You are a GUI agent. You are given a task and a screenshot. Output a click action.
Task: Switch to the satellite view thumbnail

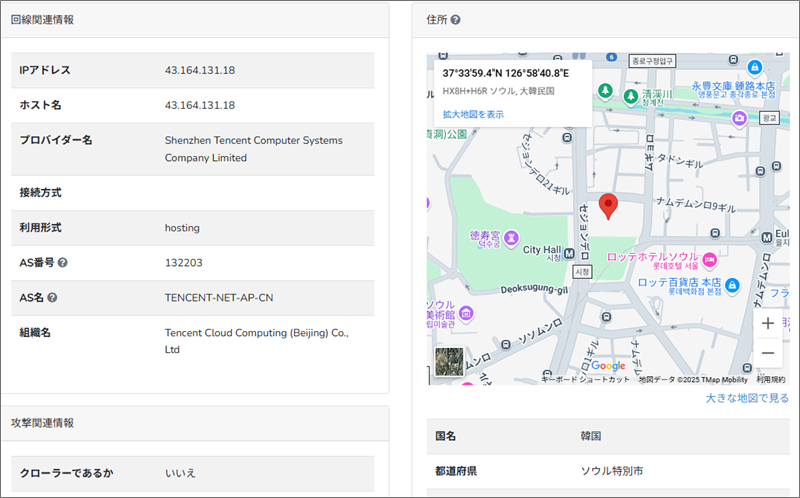pos(449,362)
